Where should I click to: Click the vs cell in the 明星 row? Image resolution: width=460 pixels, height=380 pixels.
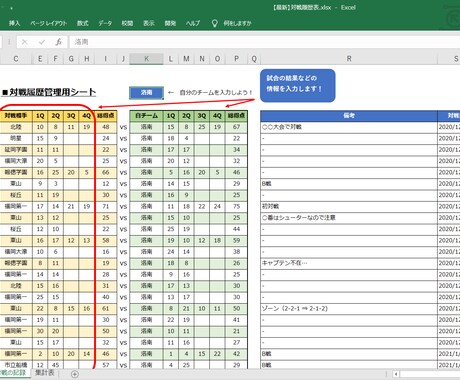click(x=123, y=138)
